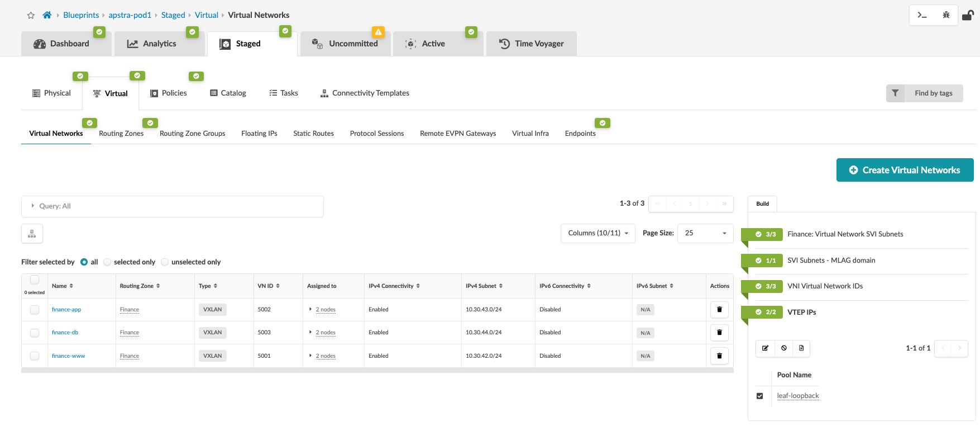
Task: Switch to the Active tab
Action: click(438, 44)
